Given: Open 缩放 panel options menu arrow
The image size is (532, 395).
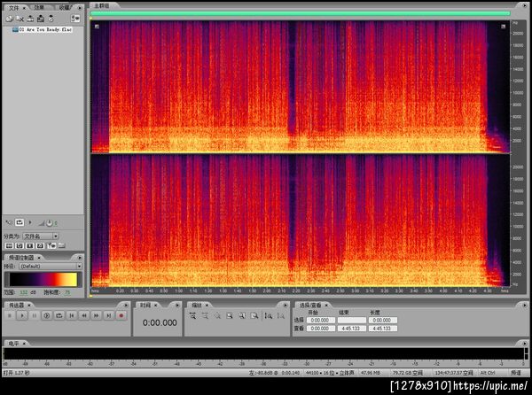Looking at the screenshot, I should pyautogui.click(x=286, y=306).
